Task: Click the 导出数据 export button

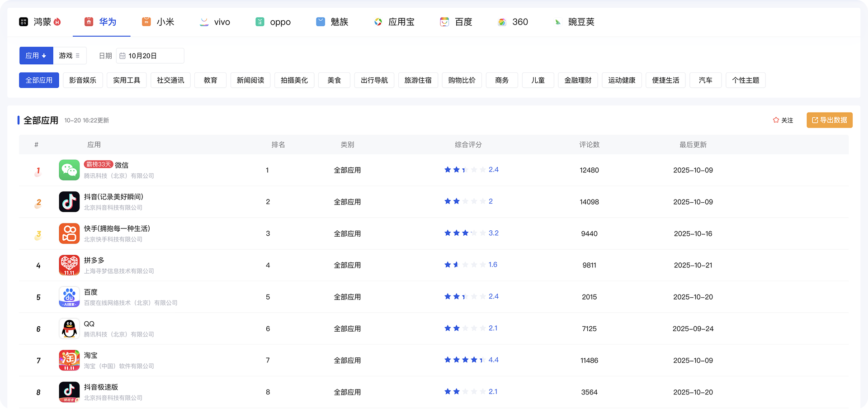Action: tap(829, 120)
